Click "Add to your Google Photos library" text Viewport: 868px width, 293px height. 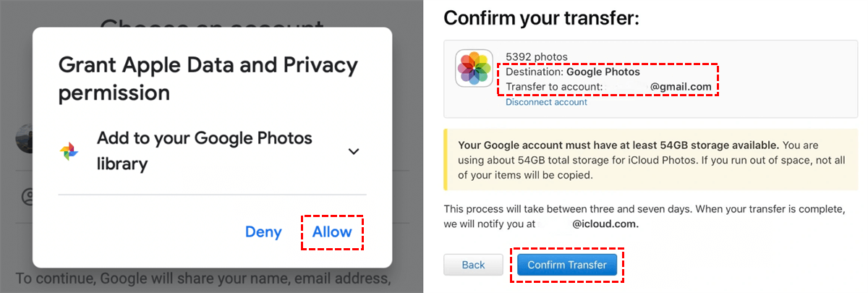coord(204,150)
